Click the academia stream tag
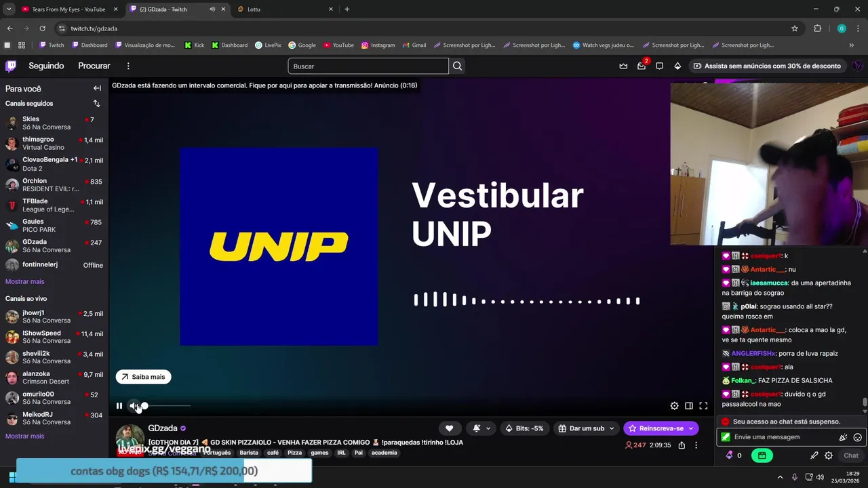The width and height of the screenshot is (868, 488). pos(384,453)
